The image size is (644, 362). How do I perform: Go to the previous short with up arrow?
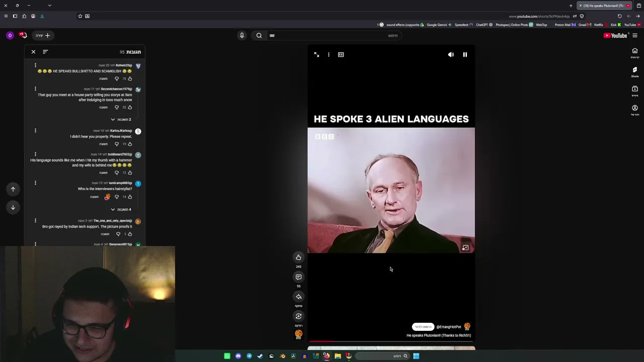13,189
